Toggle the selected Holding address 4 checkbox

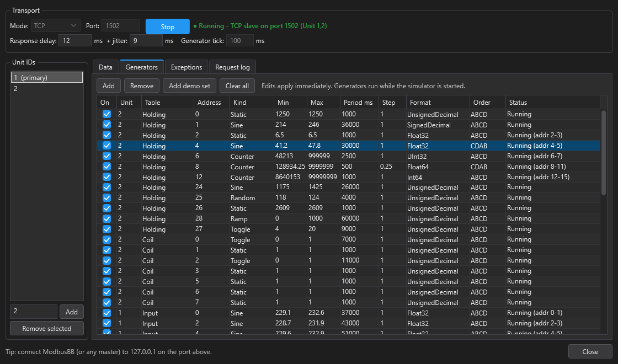pyautogui.click(x=107, y=146)
